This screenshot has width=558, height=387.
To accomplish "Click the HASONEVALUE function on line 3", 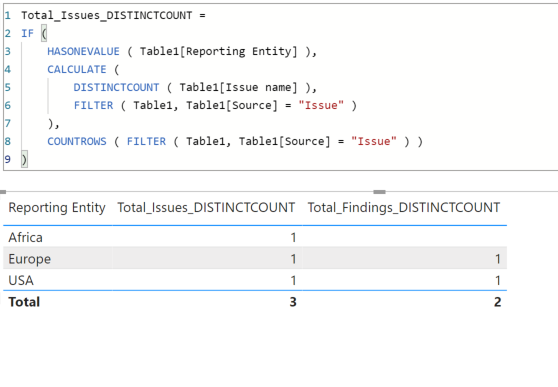I will pyautogui.click(x=83, y=51).
